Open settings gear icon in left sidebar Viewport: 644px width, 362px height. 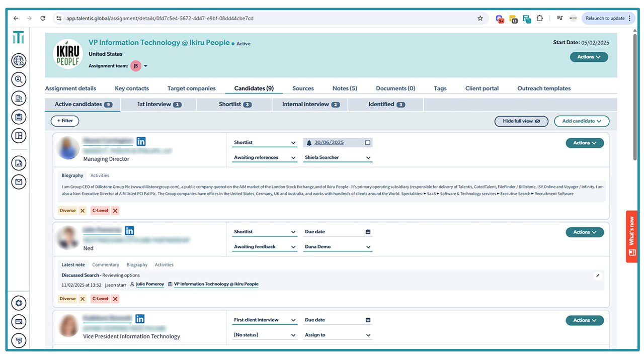click(19, 303)
